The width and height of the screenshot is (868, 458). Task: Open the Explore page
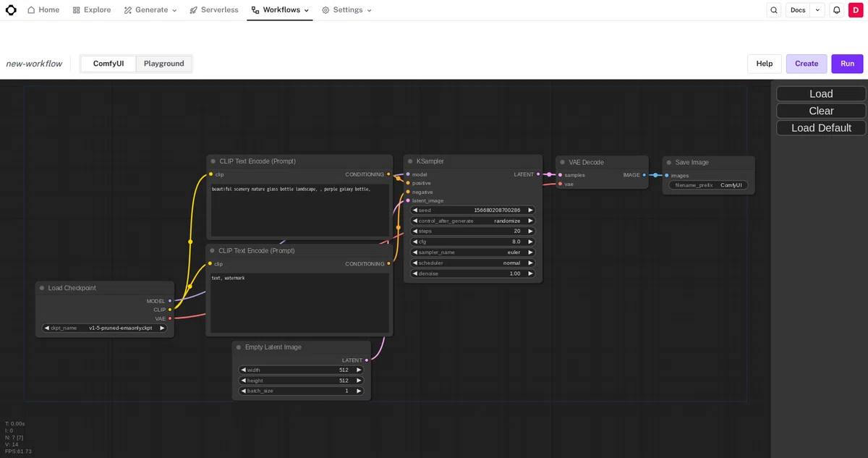click(x=92, y=10)
